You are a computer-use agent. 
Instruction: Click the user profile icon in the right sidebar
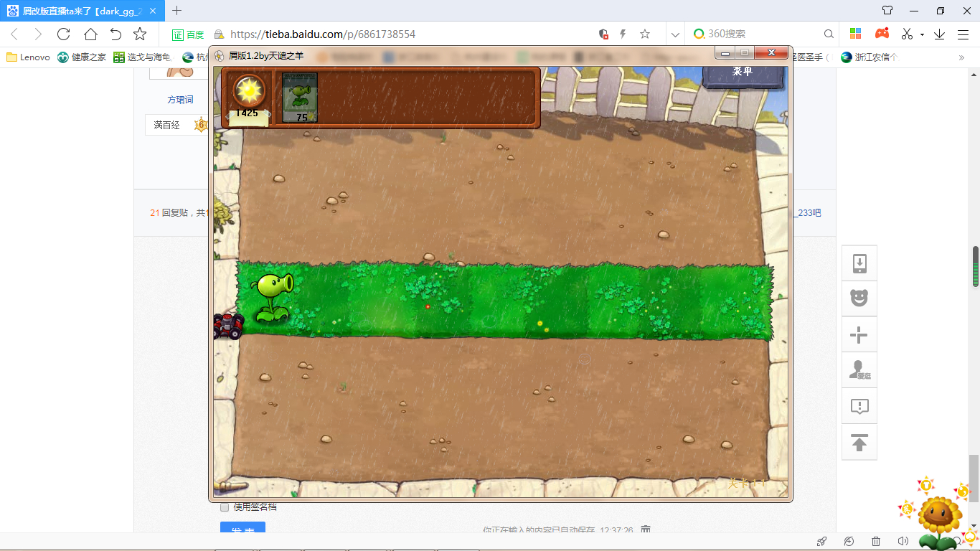pos(859,370)
